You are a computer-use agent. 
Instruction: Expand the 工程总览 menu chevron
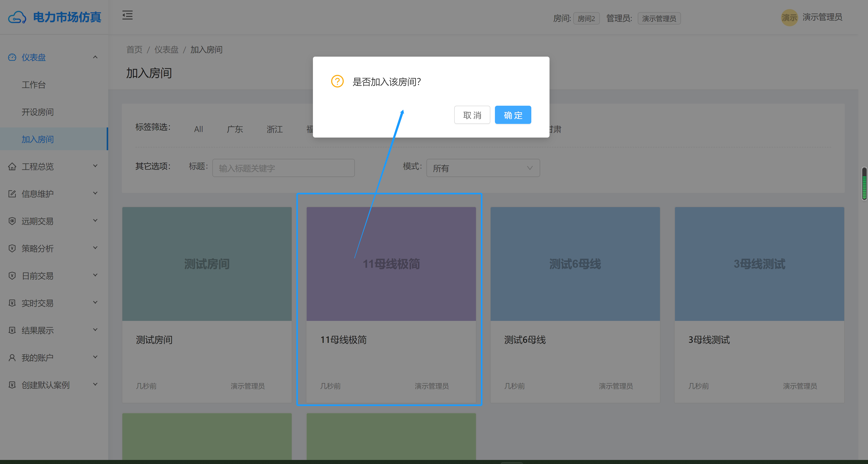coord(95,166)
